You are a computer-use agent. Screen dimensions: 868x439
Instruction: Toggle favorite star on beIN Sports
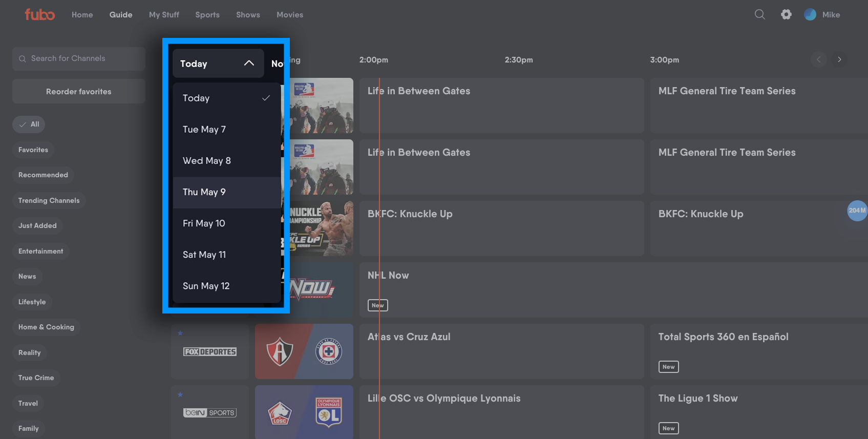coord(180,395)
